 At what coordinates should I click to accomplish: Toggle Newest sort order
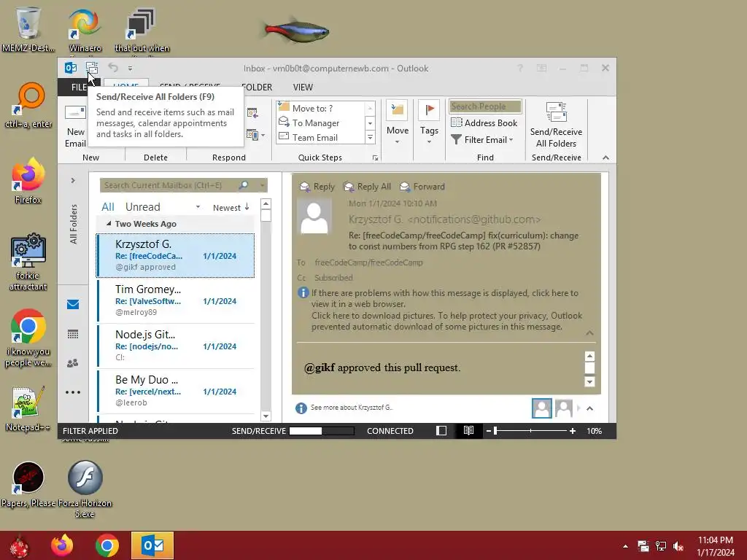tap(231, 208)
